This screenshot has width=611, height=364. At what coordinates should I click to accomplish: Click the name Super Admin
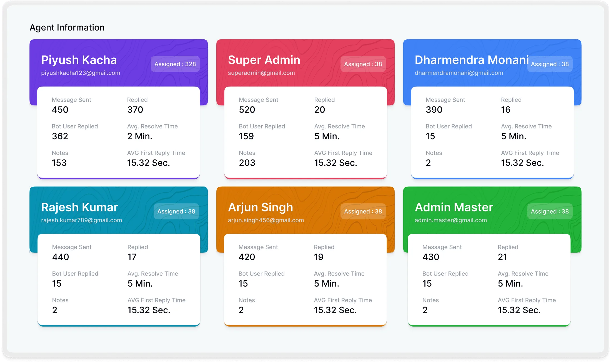click(264, 60)
